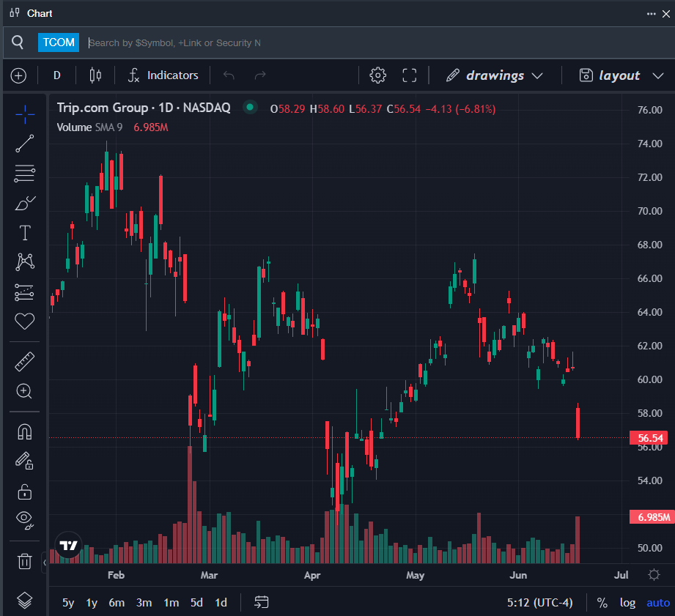Open the chart panel more options menu
The height and width of the screenshot is (616, 675).
tap(651, 14)
